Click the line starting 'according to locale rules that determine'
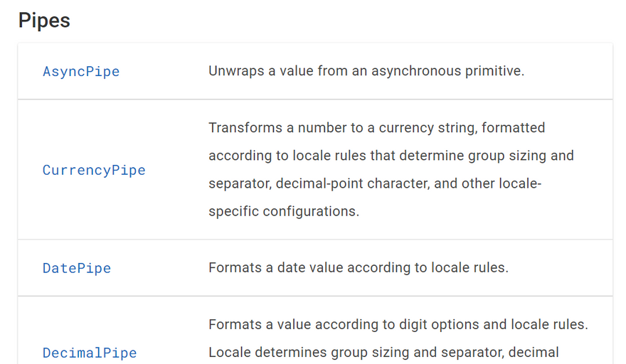 [391, 156]
